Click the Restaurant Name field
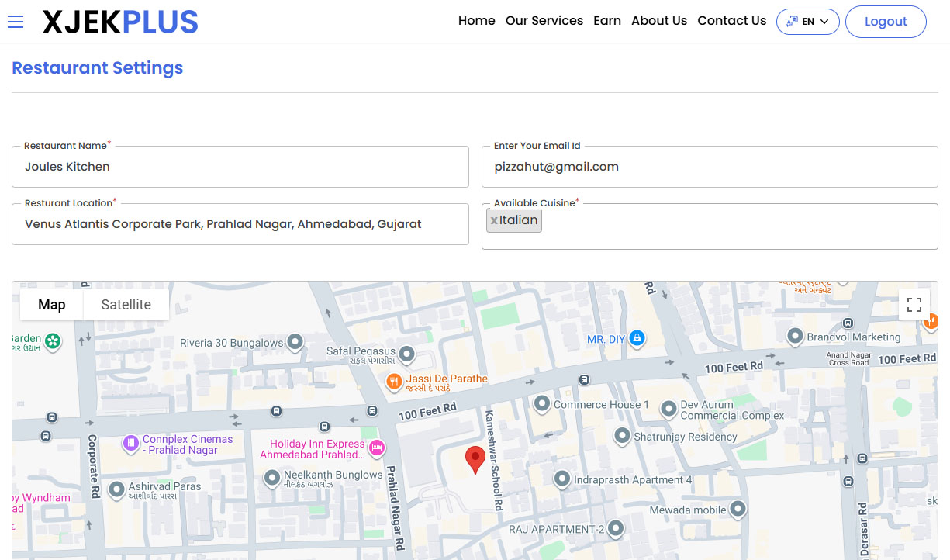The height and width of the screenshot is (560, 950). (x=240, y=167)
